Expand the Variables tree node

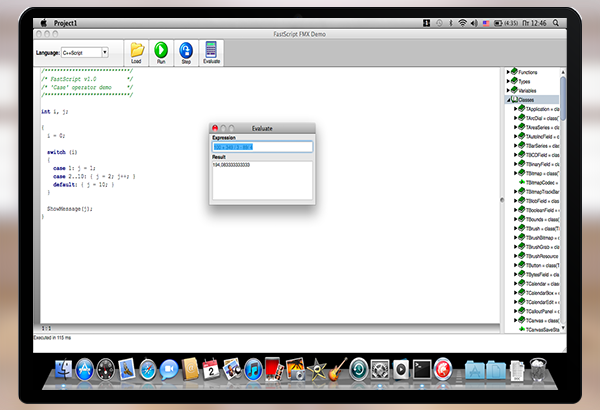(x=508, y=90)
